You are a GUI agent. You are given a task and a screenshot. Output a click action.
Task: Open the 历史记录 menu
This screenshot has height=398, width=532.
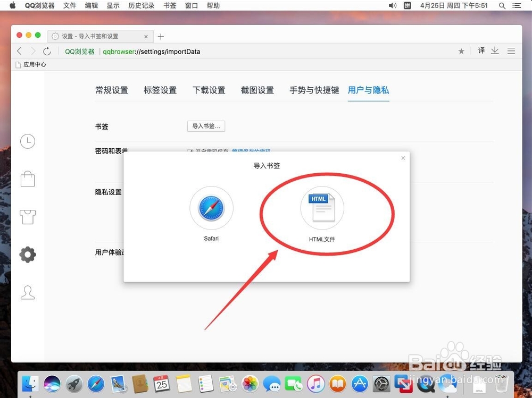pyautogui.click(x=142, y=5)
